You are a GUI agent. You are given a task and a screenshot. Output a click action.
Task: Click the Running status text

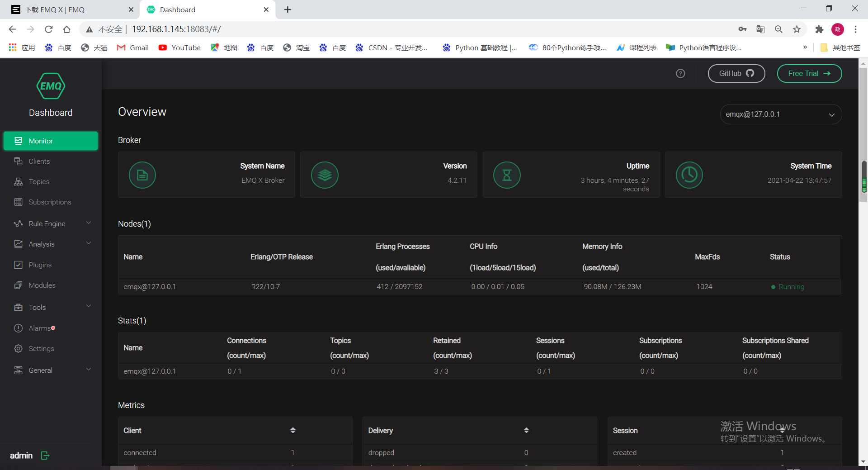pyautogui.click(x=791, y=287)
